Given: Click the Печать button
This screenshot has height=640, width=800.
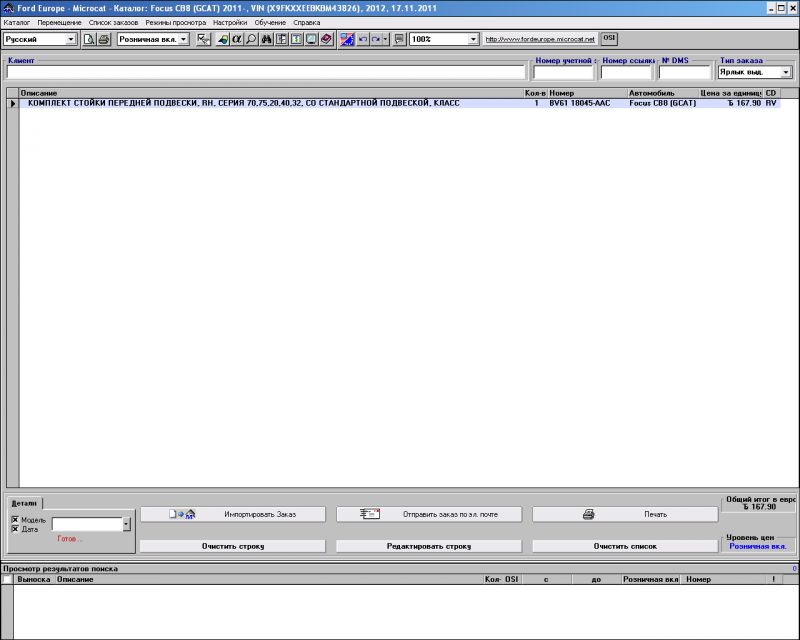Looking at the screenshot, I should coord(626,514).
